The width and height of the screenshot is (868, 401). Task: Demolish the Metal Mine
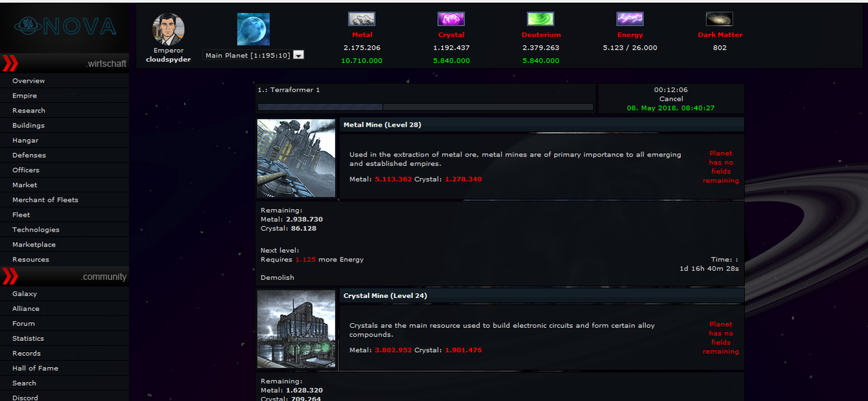coord(277,278)
